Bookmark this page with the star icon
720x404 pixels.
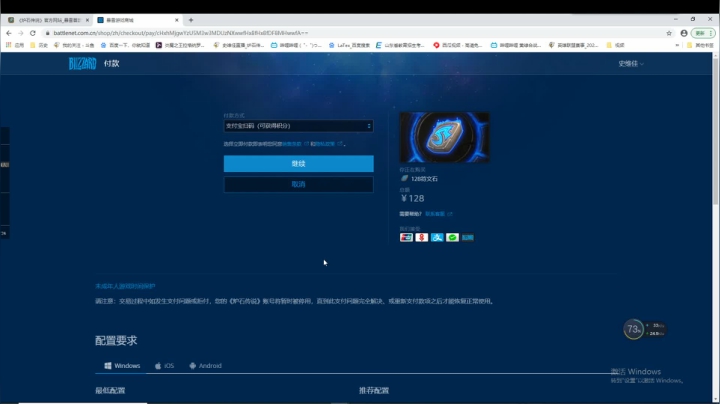[x=669, y=33]
